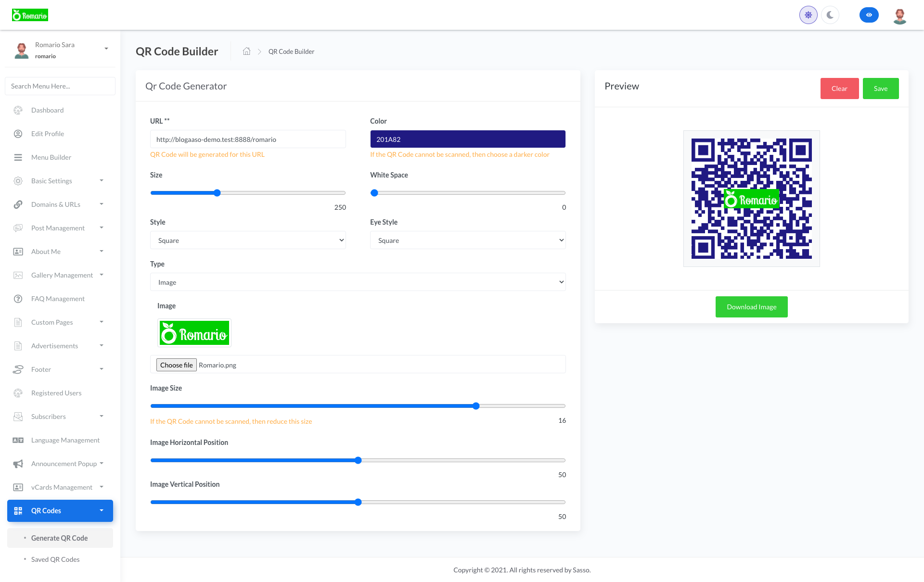924x582 pixels.
Task: Open Registered Users menu item
Action: click(x=56, y=393)
